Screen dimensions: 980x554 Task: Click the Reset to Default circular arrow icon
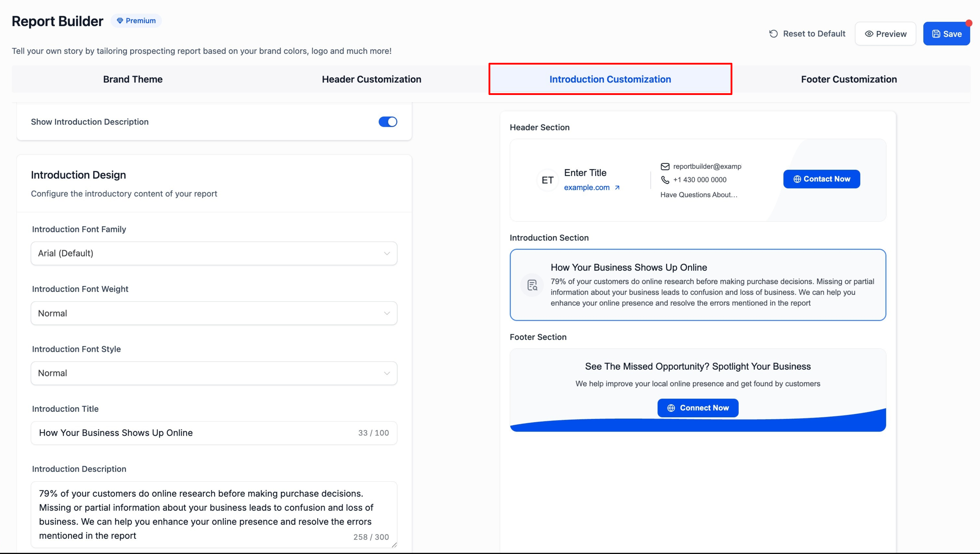(x=773, y=34)
